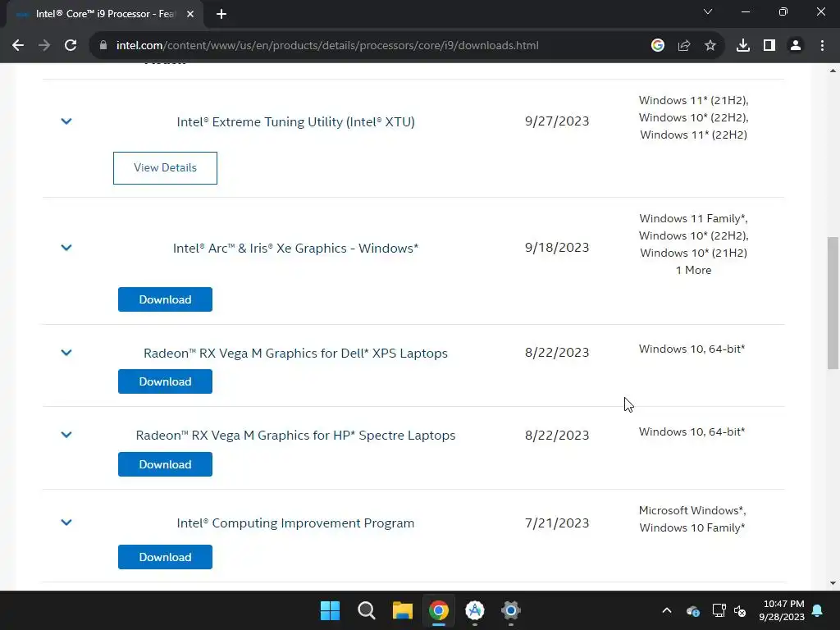Image resolution: width=840 pixels, height=630 pixels.
Task: Expand the Radeon RX Vega M HP Spectre row
Action: [x=66, y=435]
